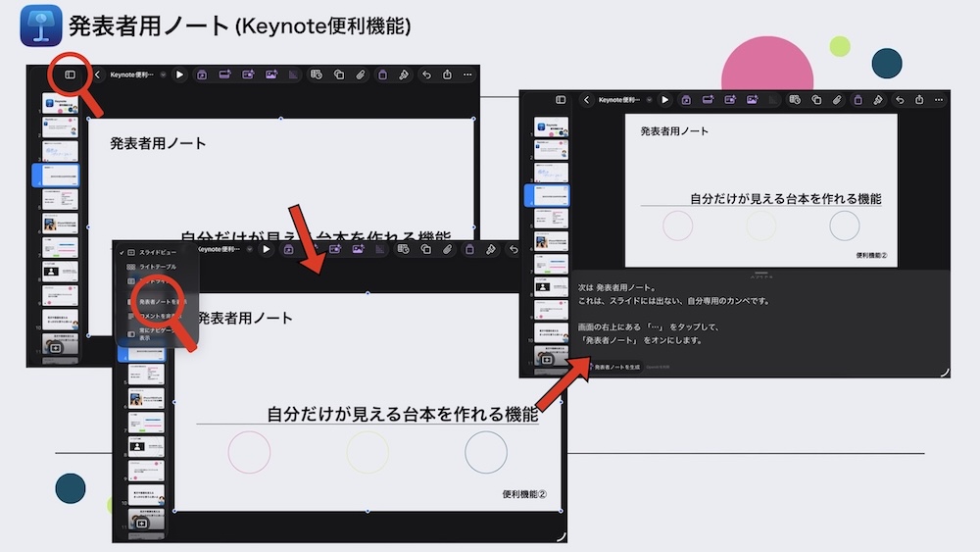This screenshot has height=552, width=980.
Task: Tap the back chevron in right screenshot toolbar
Action: [x=586, y=99]
